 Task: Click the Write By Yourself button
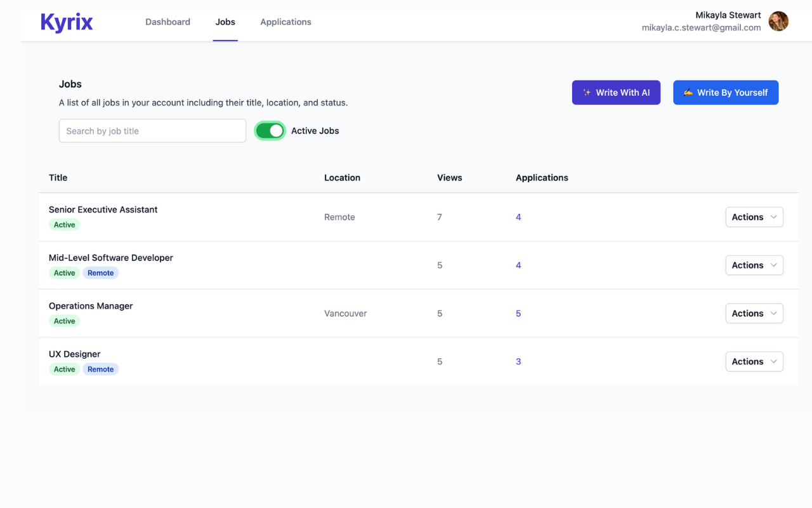click(726, 92)
